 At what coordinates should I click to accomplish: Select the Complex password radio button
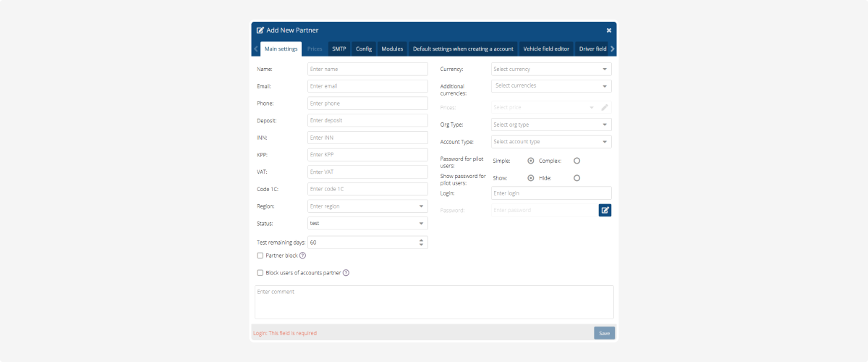coord(576,161)
